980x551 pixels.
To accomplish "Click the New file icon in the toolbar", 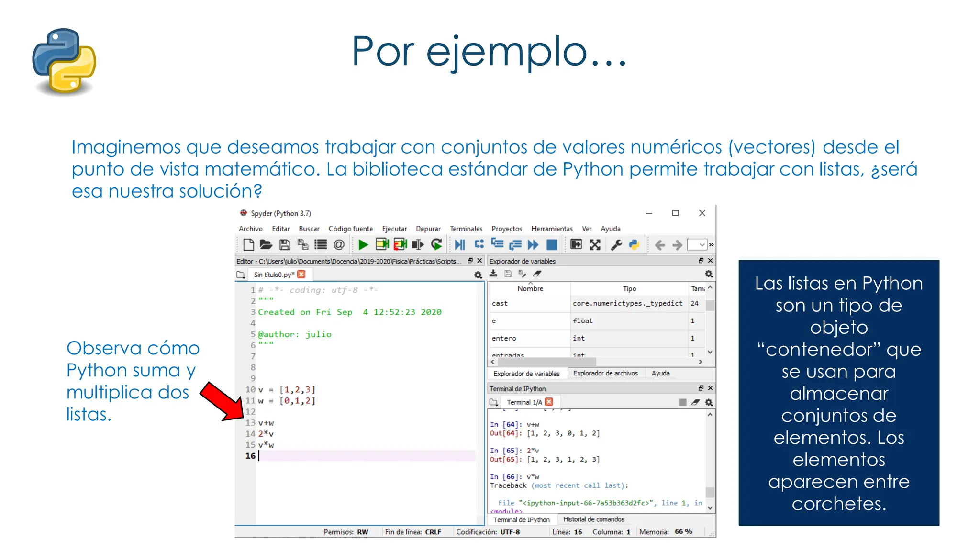I will click(248, 245).
